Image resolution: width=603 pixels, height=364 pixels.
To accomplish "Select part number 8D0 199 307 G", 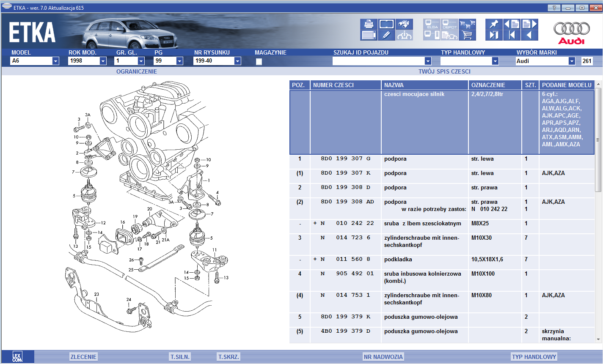I will coord(345,159).
